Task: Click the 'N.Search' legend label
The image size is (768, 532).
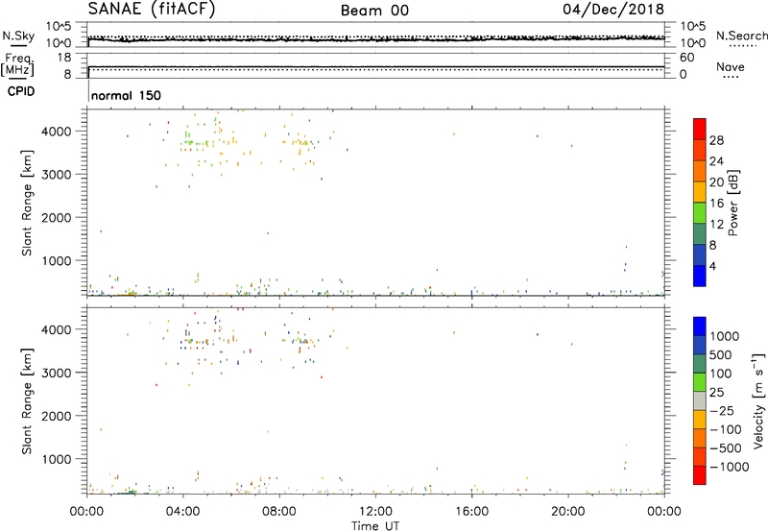Action: (x=741, y=36)
